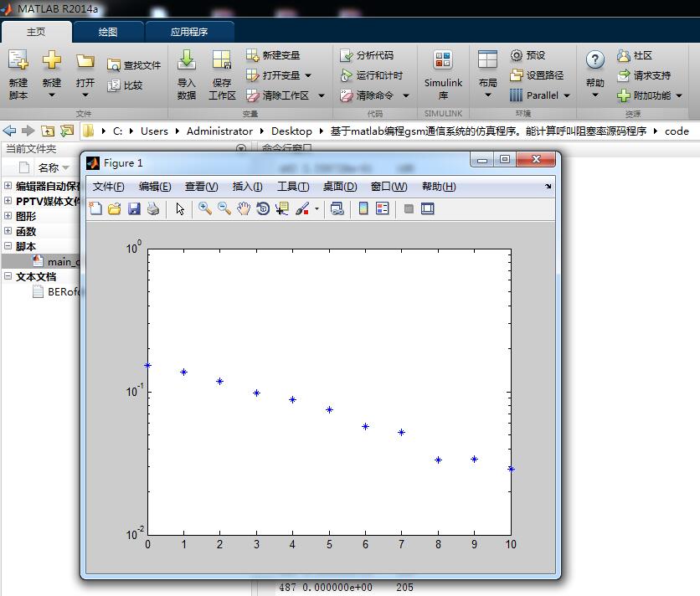Image resolution: width=700 pixels, height=596 pixels.
Task: Open Figure 1 查看(V) menu
Action: click(x=201, y=187)
